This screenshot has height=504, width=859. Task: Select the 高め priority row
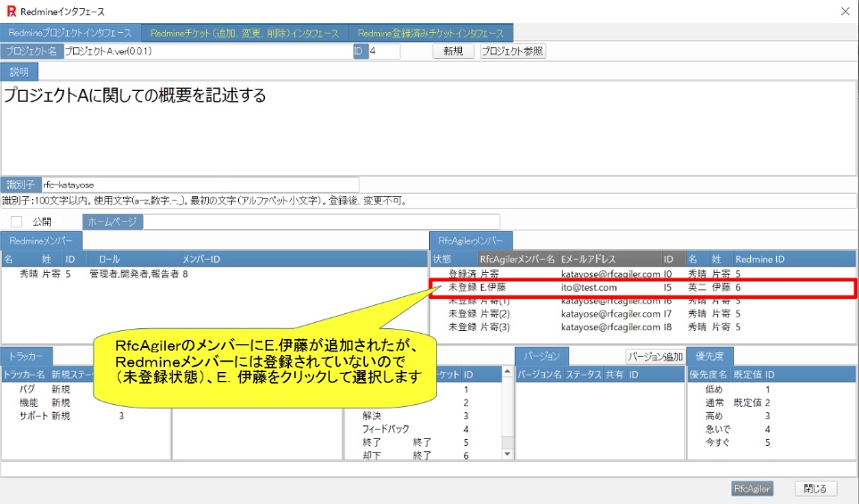point(772,416)
